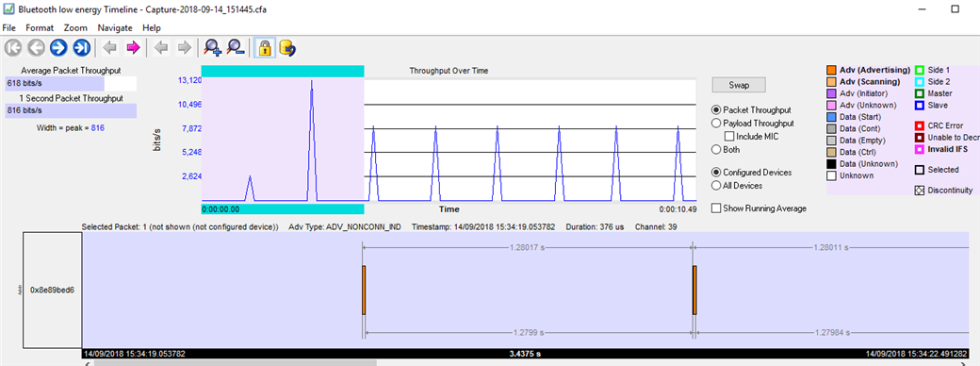This screenshot has width=980, height=366.
Task: Enable the Include MIC checkbox
Action: click(x=728, y=137)
